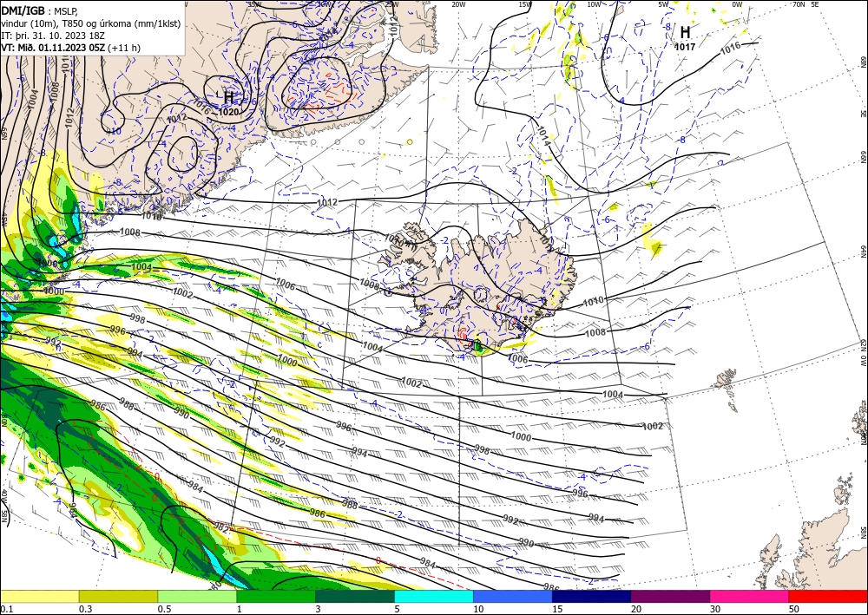Click the H symbol above the 1017 label
The image size is (868, 615).
686,31
